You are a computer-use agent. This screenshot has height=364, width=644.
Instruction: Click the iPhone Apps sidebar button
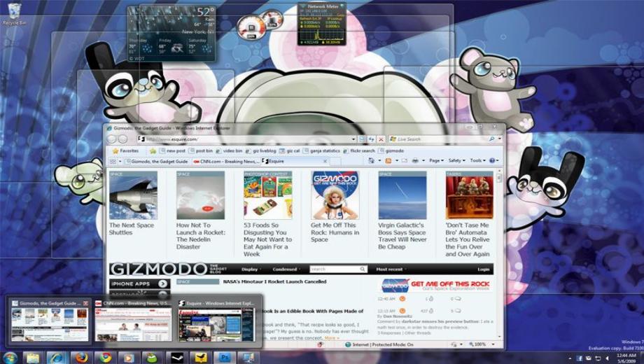click(139, 283)
